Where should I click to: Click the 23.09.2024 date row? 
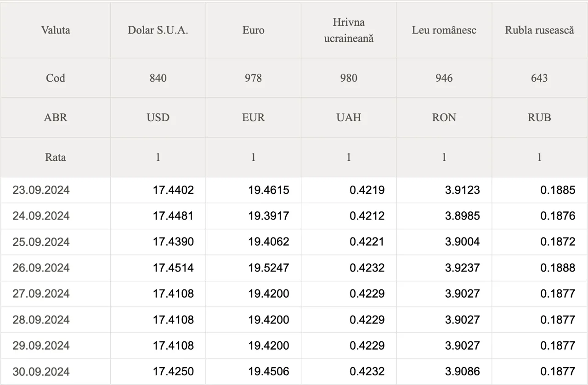click(x=294, y=190)
